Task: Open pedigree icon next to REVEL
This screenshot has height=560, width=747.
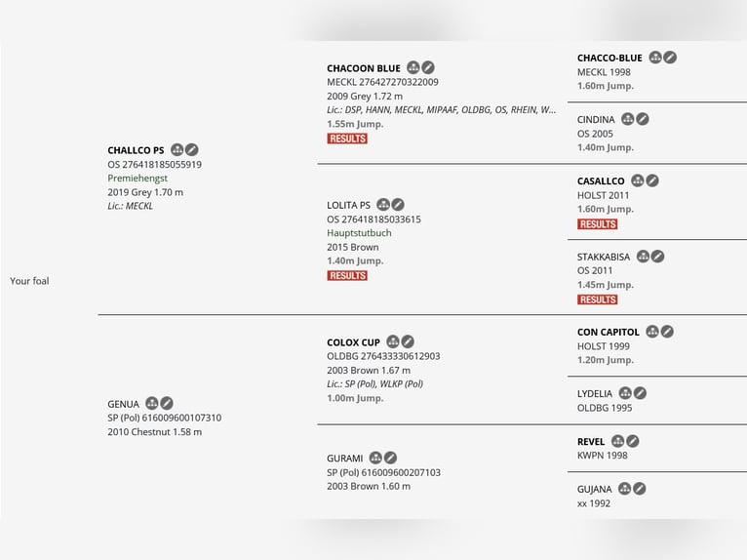Action: [x=618, y=441]
